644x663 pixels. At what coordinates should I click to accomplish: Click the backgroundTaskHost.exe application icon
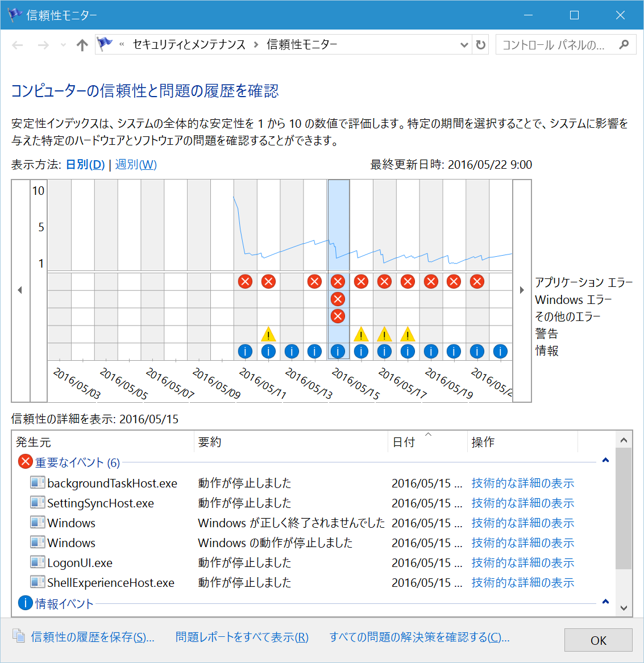(x=36, y=482)
